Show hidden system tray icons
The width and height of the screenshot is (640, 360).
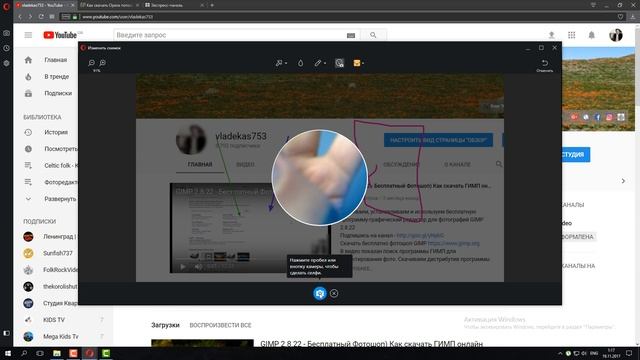pos(560,353)
